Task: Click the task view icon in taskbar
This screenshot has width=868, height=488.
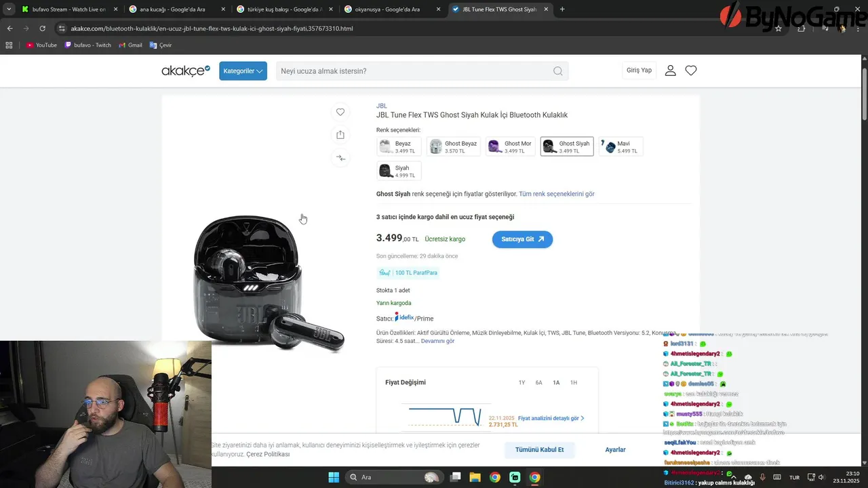Action: tap(456, 477)
